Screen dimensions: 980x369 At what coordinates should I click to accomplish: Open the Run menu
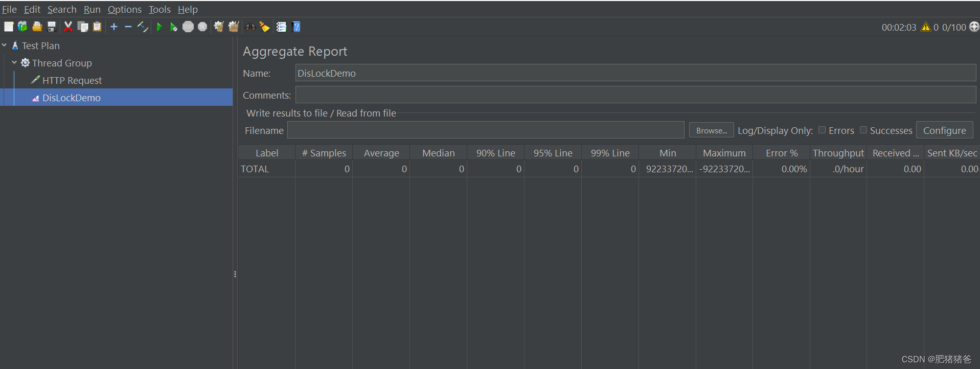(x=92, y=10)
